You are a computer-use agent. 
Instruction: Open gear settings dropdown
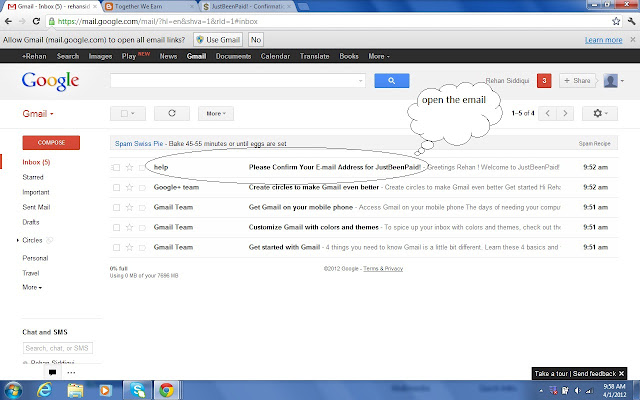600,113
